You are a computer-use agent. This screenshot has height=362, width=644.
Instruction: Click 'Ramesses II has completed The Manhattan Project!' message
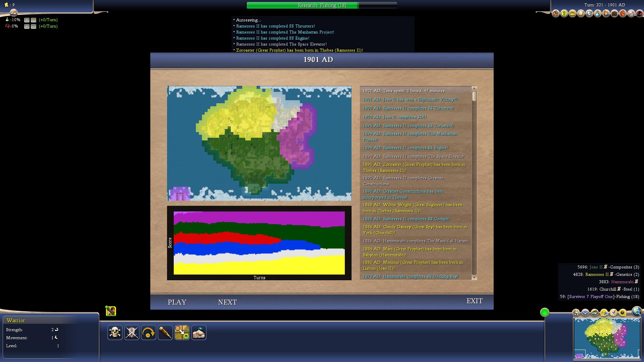[x=285, y=32]
